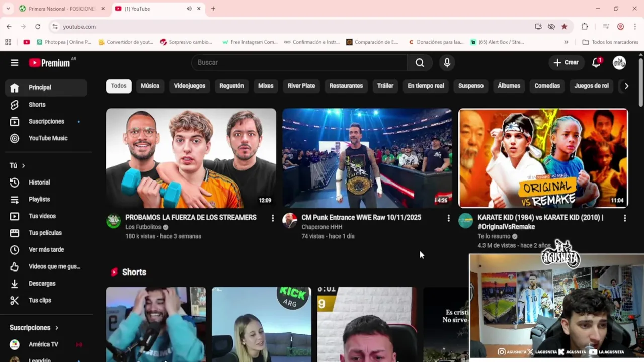Select the Suspenso filter chip
644x362 pixels.
[471, 86]
